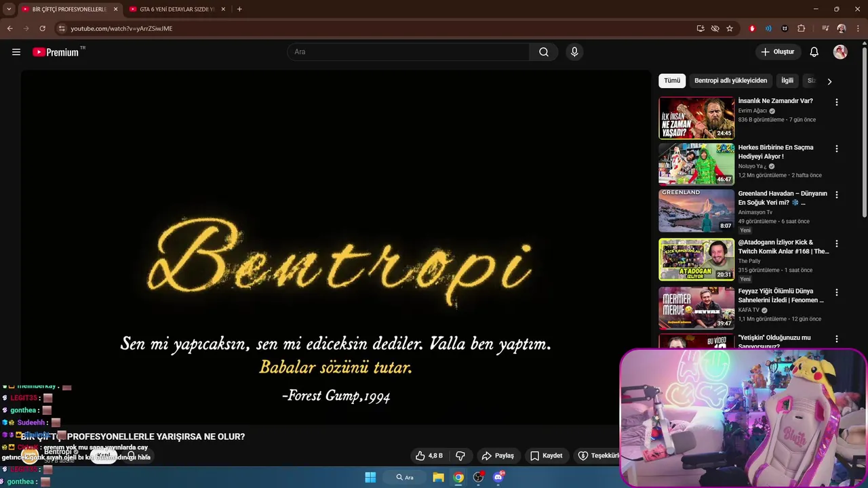Click the Bentropi video player area

336,247
